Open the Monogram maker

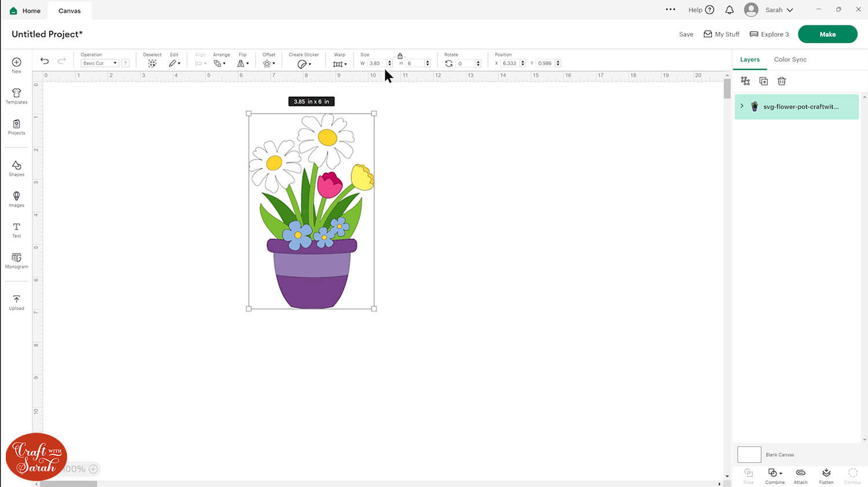pos(16,260)
